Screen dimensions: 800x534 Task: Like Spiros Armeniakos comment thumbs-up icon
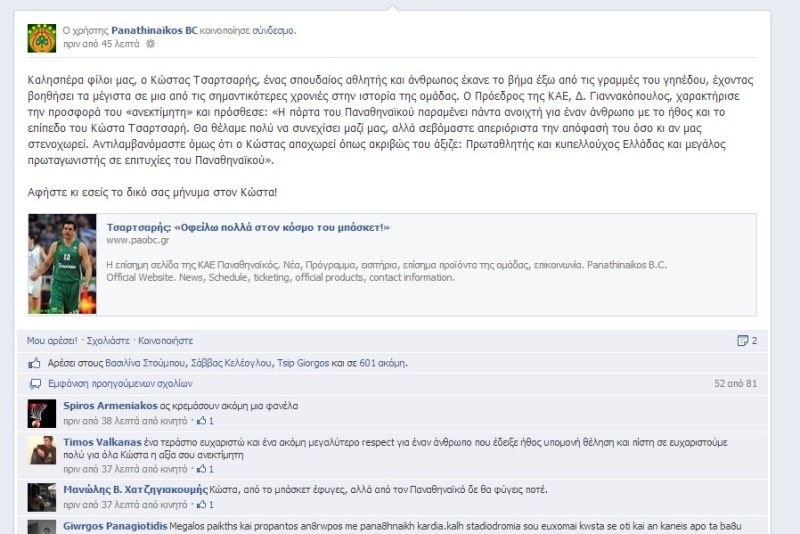pos(202,421)
